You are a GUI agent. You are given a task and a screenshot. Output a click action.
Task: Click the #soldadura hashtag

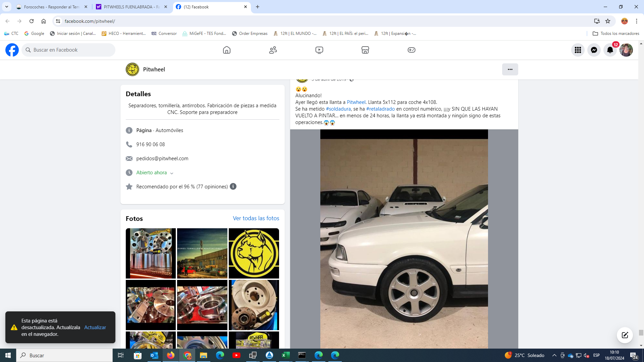tap(338, 109)
